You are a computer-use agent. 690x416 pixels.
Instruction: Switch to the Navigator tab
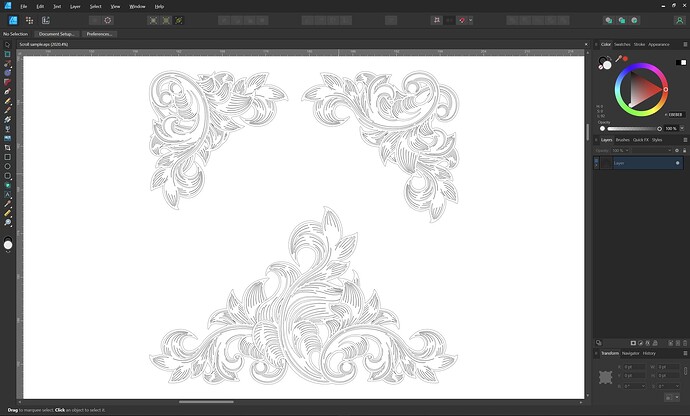[631, 353]
